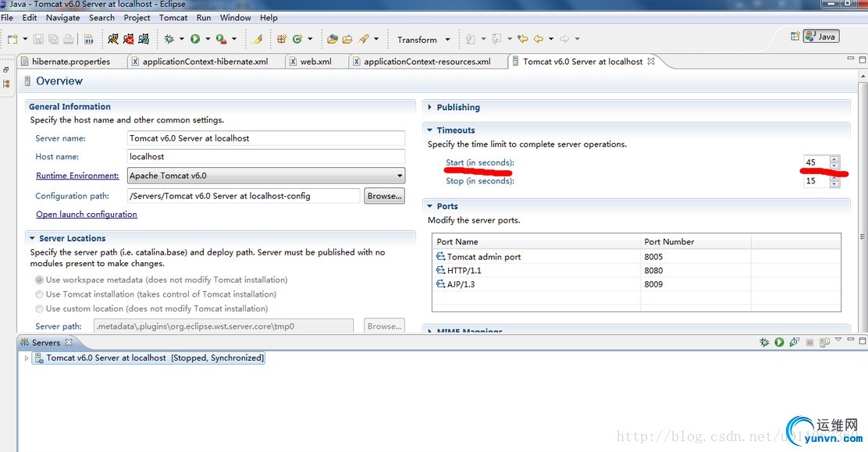Click the Save icon in toolbar
This screenshot has height=452, width=868.
point(38,39)
